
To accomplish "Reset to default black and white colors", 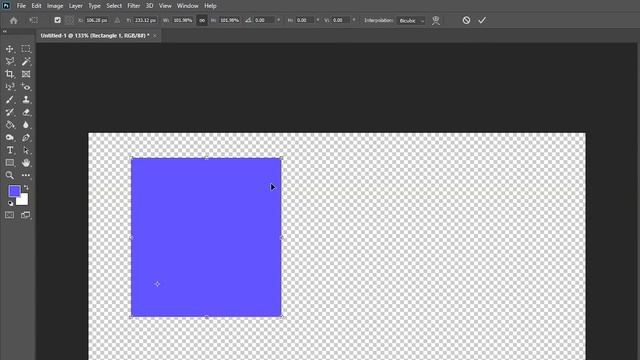I will coord(11,203).
